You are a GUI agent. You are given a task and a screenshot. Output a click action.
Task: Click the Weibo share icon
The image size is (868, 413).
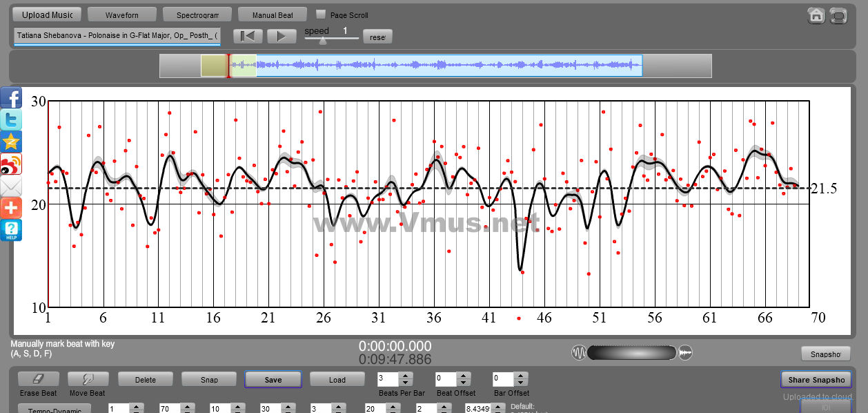tap(11, 164)
